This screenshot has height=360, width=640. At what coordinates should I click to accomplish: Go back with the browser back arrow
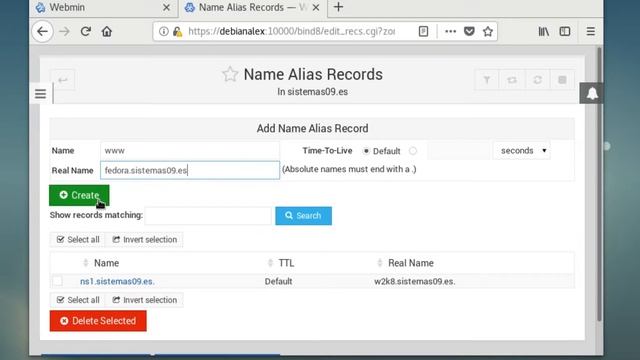point(42,31)
